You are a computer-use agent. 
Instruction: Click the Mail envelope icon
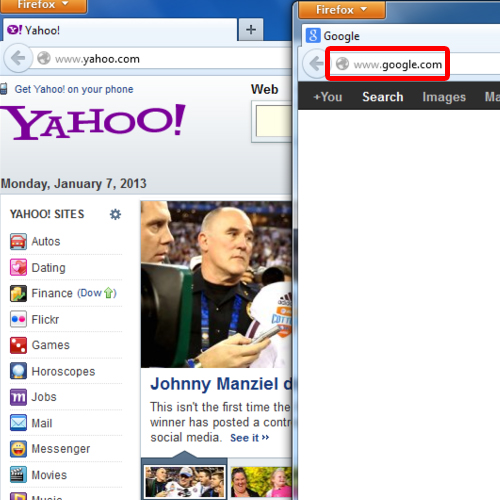18,423
